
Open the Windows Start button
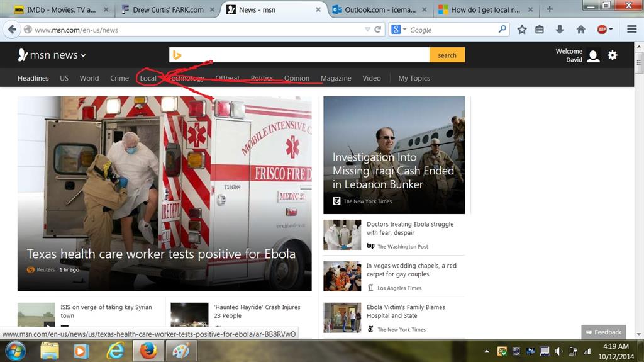tap(15, 351)
